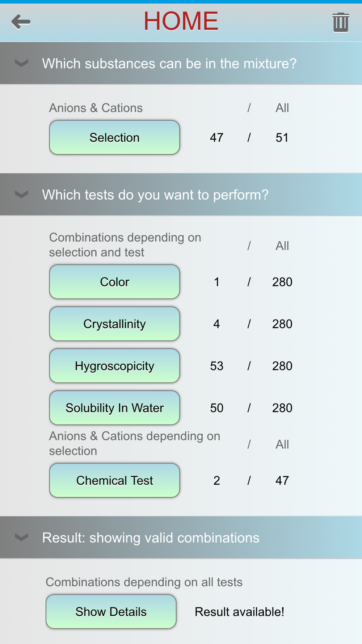
Task: Launch the Chemical Test button
Action: [114, 480]
